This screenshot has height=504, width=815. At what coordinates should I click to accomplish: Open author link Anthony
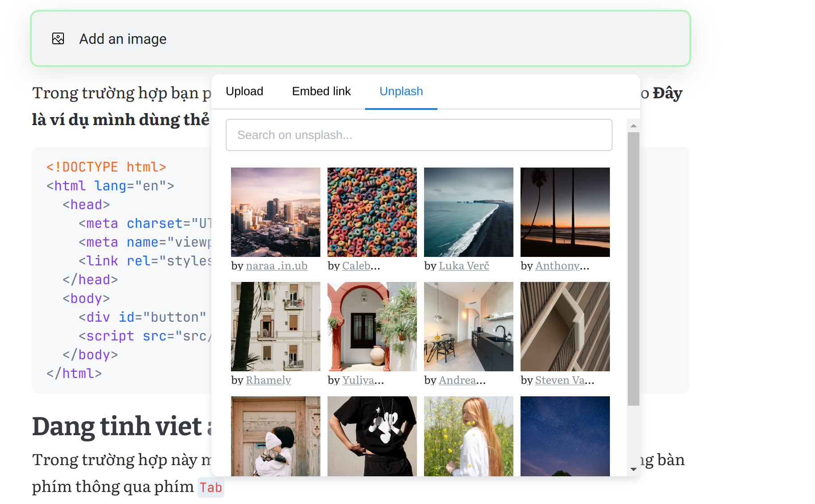[x=557, y=266]
